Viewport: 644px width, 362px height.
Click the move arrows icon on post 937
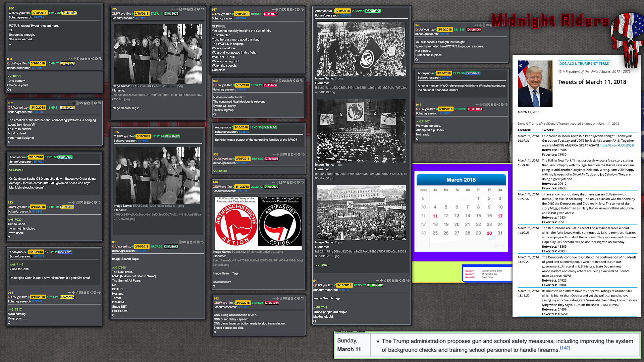[x=277, y=9]
